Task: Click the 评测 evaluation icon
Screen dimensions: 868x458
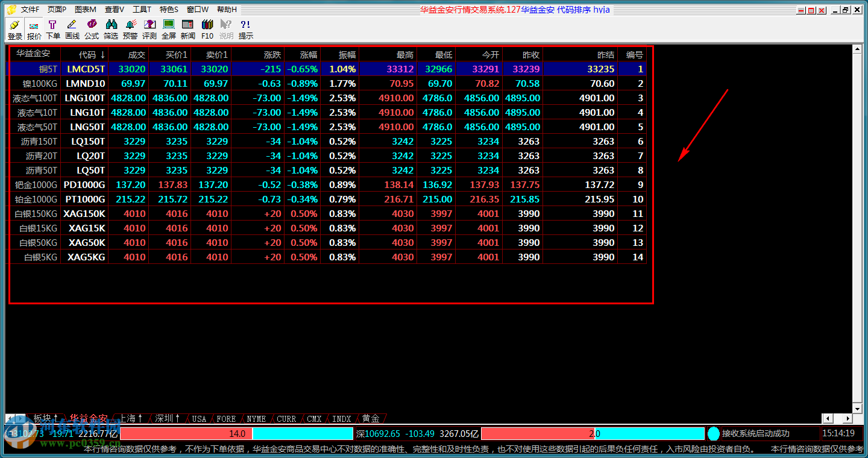Action: point(149,30)
